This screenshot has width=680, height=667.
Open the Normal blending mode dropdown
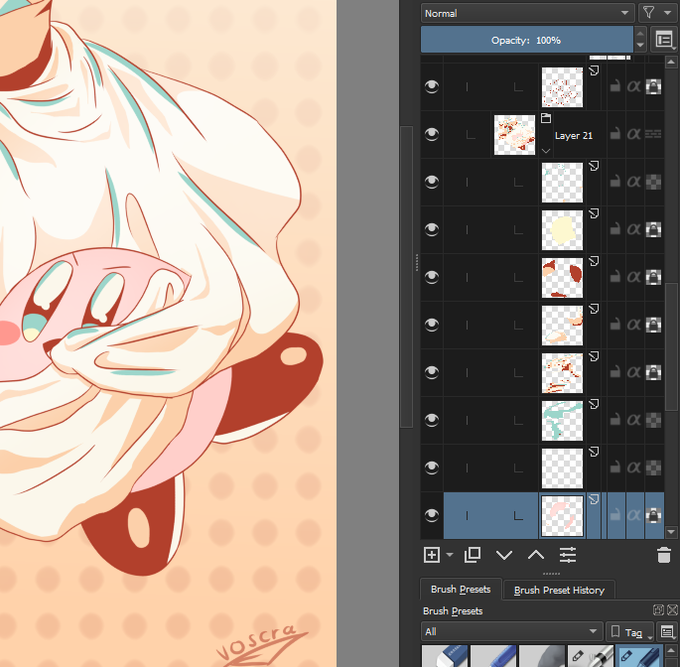(x=527, y=13)
